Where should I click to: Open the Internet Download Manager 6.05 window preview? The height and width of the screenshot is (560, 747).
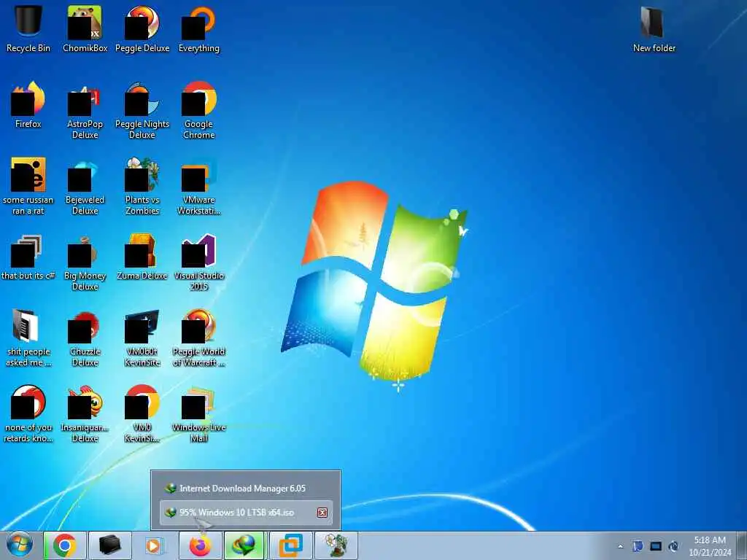246,489
